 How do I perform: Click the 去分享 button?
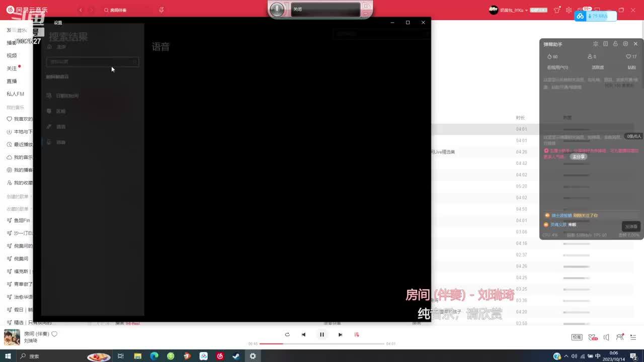pyautogui.click(x=578, y=157)
